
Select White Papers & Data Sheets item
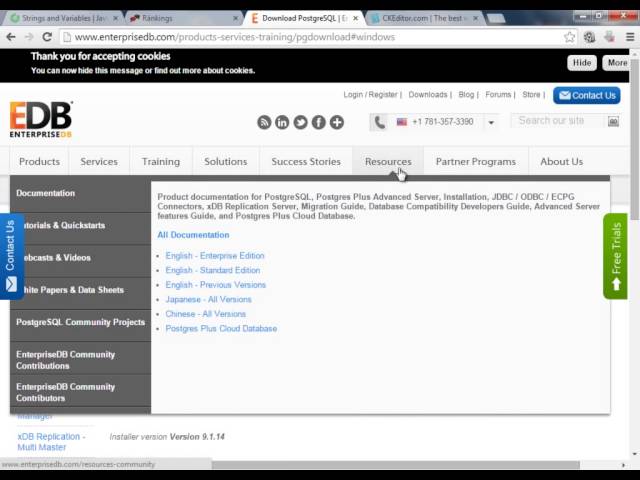click(x=80, y=290)
